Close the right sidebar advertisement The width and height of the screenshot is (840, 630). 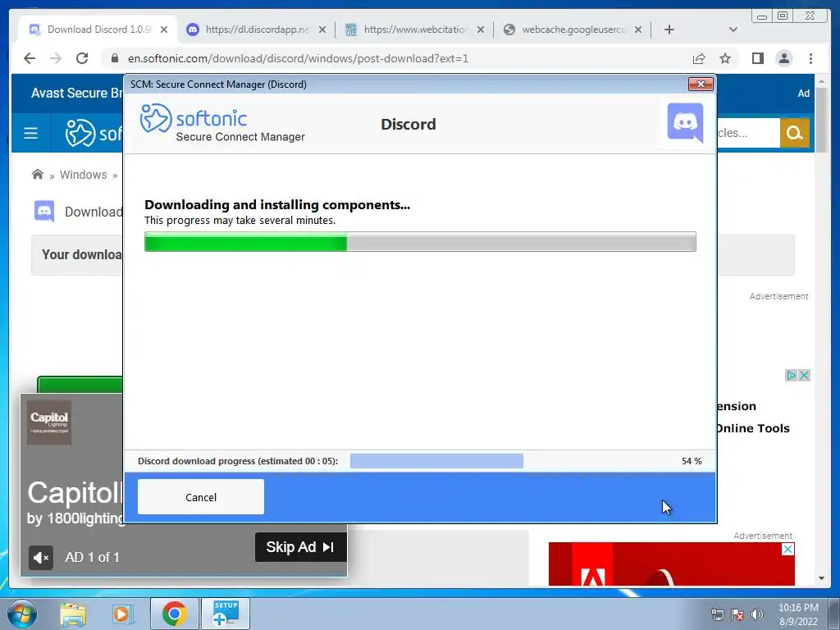point(804,375)
